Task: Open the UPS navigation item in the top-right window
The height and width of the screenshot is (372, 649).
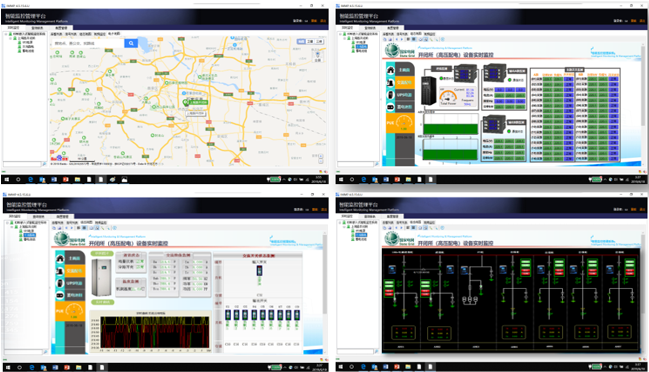Action: [x=404, y=95]
